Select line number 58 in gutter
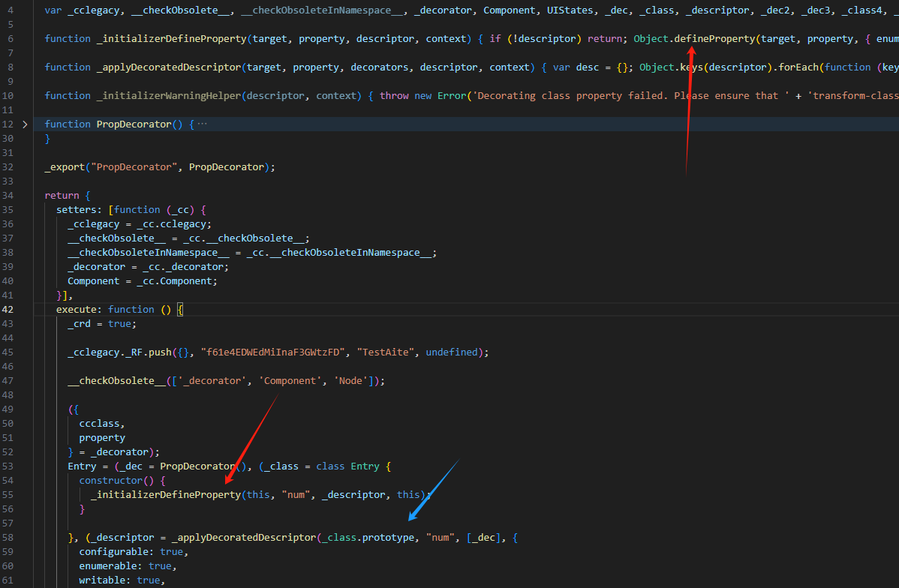Screen dimensions: 899x588 (x=8, y=538)
